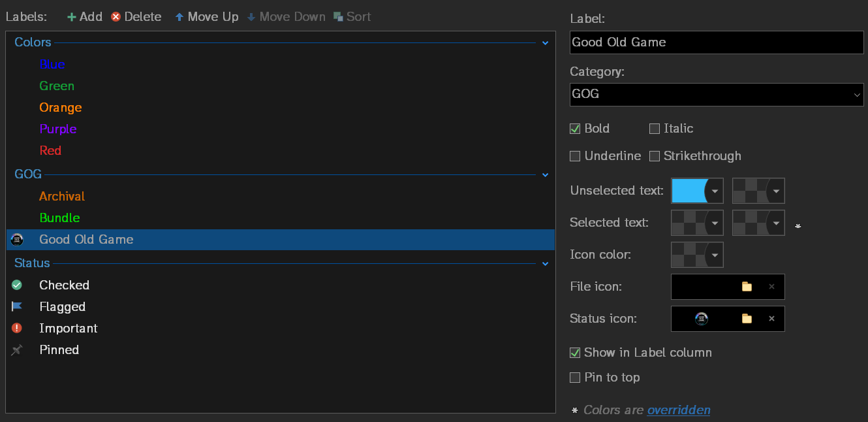Select the Purple label in the list

58,129
